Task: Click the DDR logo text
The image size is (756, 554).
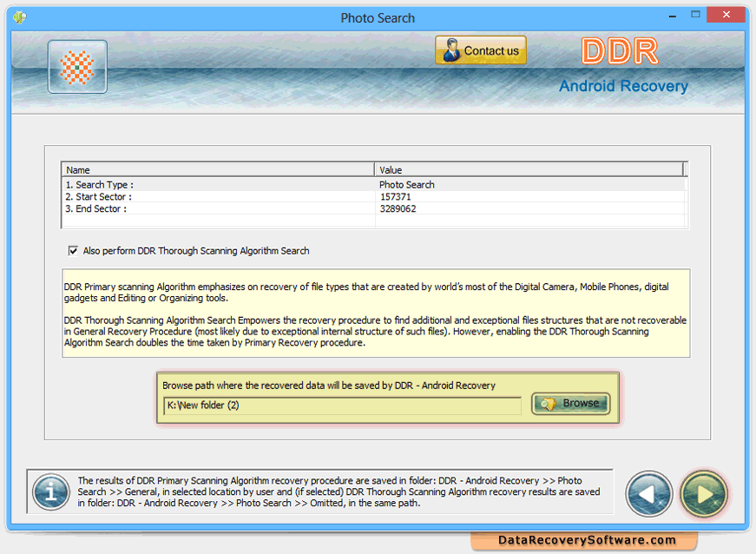Action: coord(620,51)
